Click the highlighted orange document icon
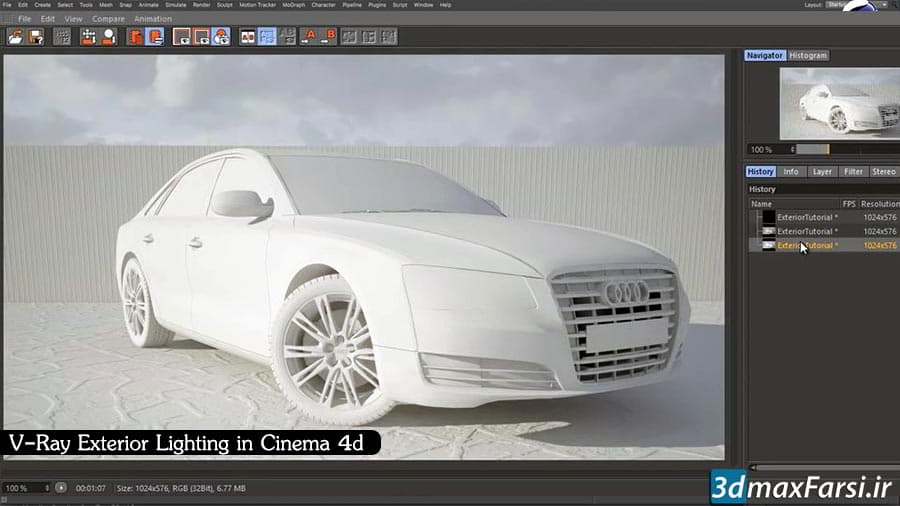The height and width of the screenshot is (506, 900). coord(155,37)
